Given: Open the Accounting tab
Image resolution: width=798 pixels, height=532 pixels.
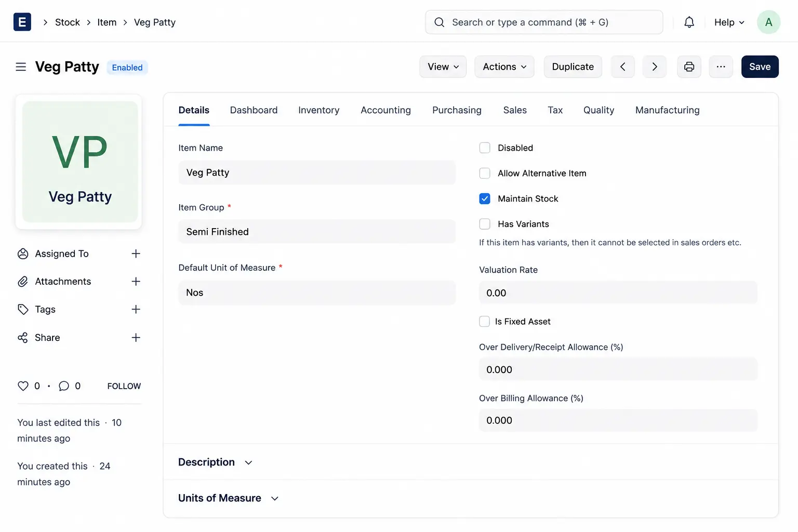Looking at the screenshot, I should coord(385,110).
